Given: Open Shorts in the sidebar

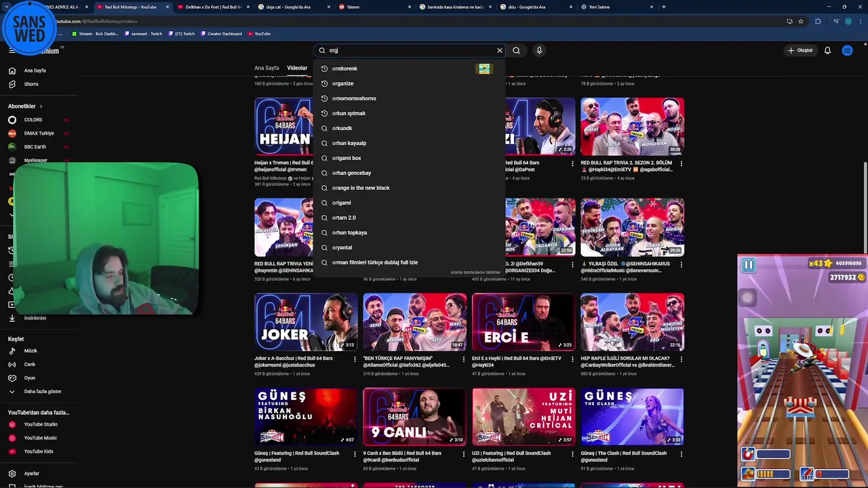Looking at the screenshot, I should (31, 84).
